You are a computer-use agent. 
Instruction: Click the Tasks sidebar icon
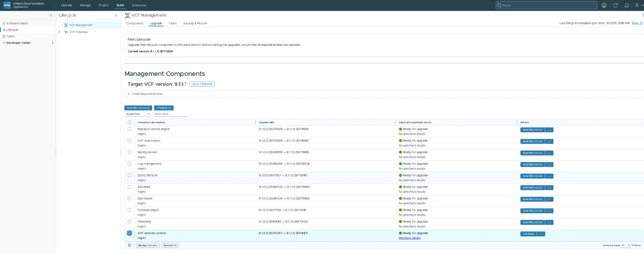(4, 36)
